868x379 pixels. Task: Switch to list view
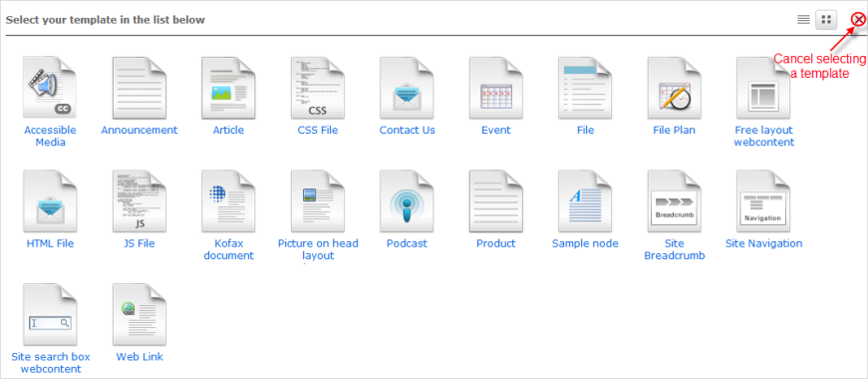[x=803, y=20]
